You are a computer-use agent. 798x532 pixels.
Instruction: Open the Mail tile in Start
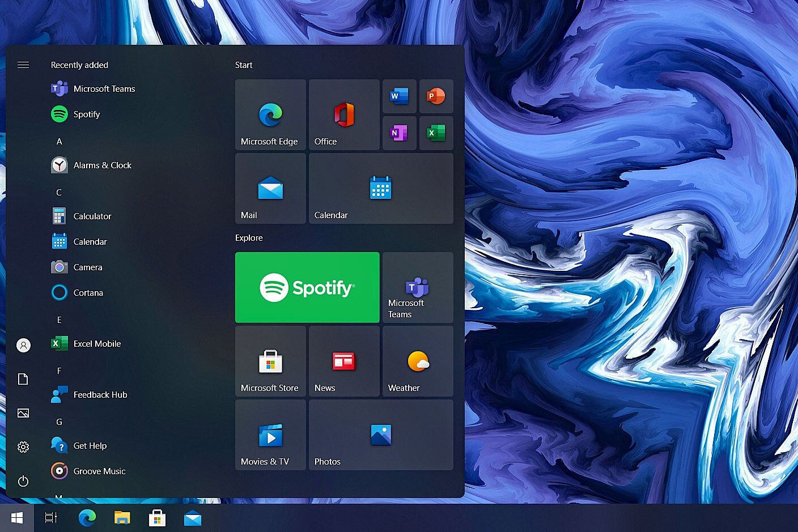click(x=270, y=188)
